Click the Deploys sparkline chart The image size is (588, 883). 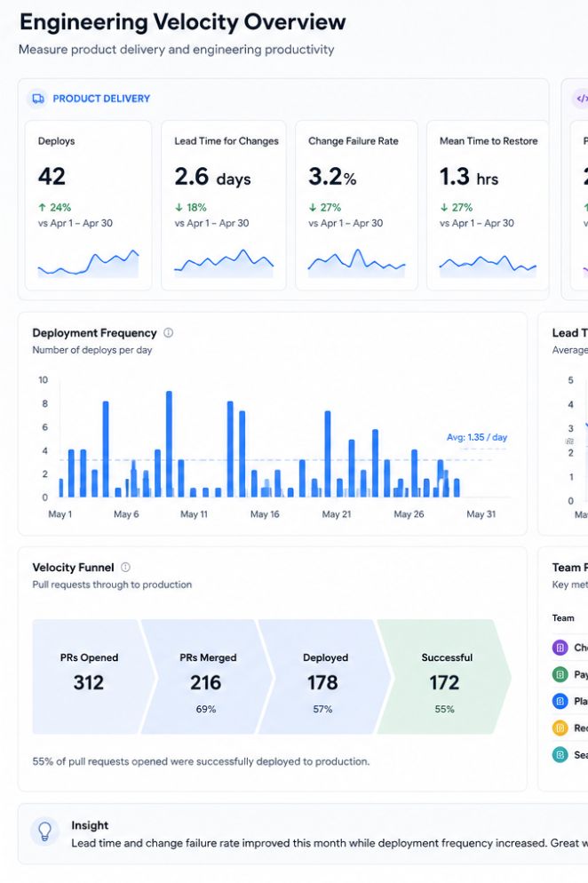(89, 264)
